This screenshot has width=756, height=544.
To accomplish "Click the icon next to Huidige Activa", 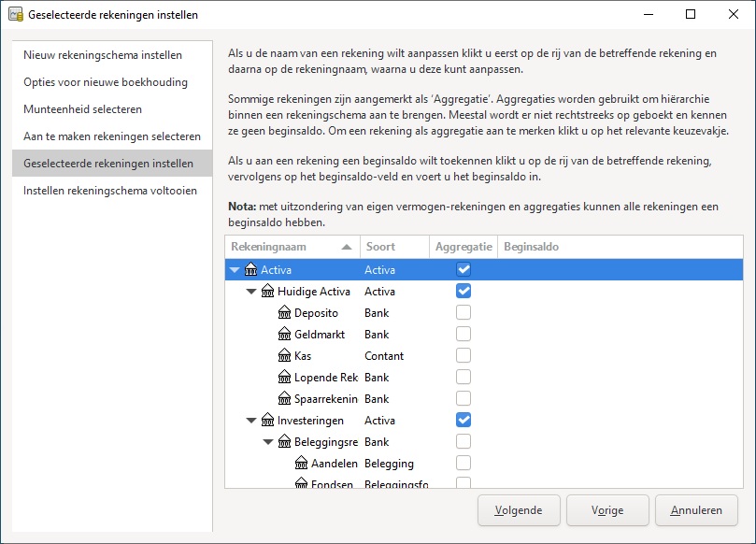I will click(x=268, y=292).
